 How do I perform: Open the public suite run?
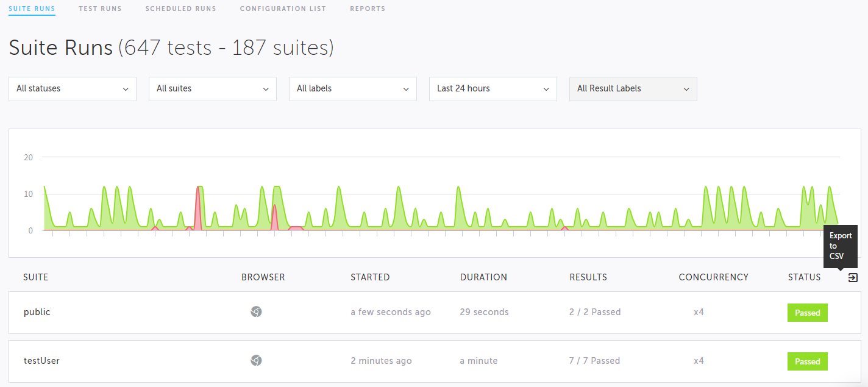[434, 313]
